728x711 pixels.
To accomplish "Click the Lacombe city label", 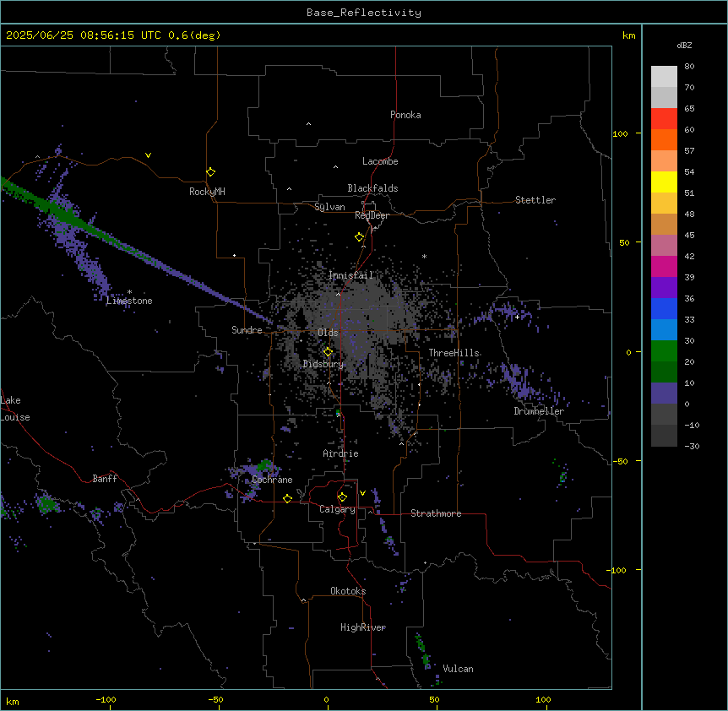I will pyautogui.click(x=380, y=161).
